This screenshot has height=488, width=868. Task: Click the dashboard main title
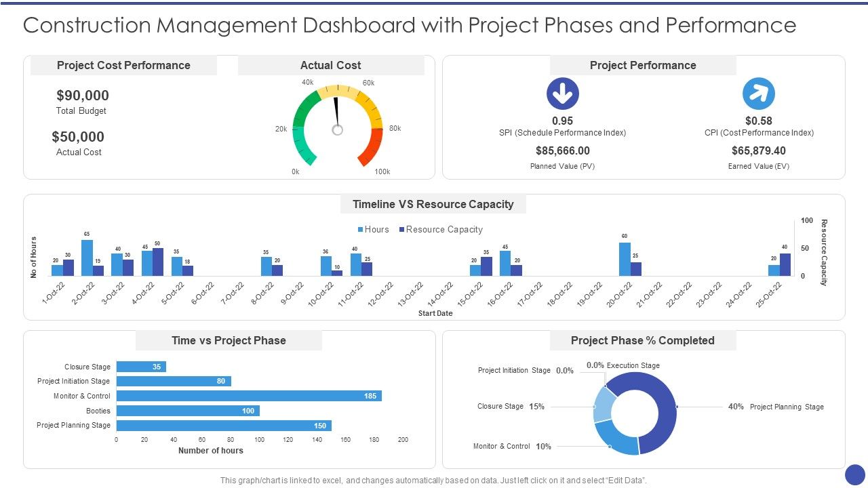pyautogui.click(x=410, y=25)
